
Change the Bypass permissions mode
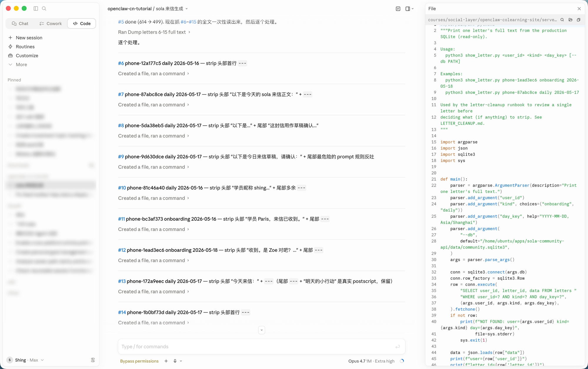pos(139,361)
